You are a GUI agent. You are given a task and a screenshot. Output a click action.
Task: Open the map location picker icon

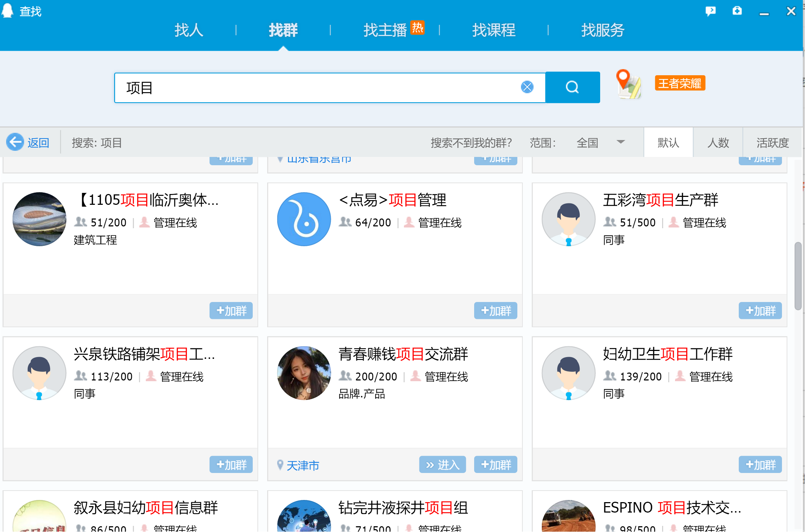point(629,86)
